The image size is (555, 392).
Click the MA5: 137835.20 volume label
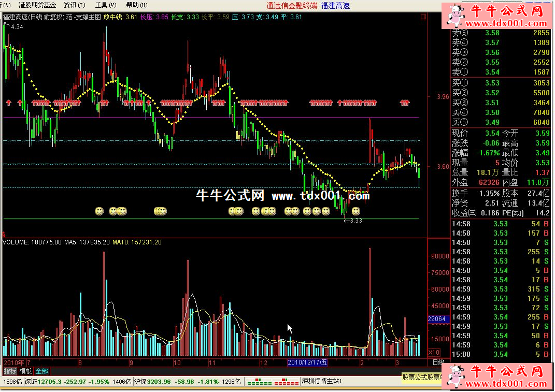point(87,242)
